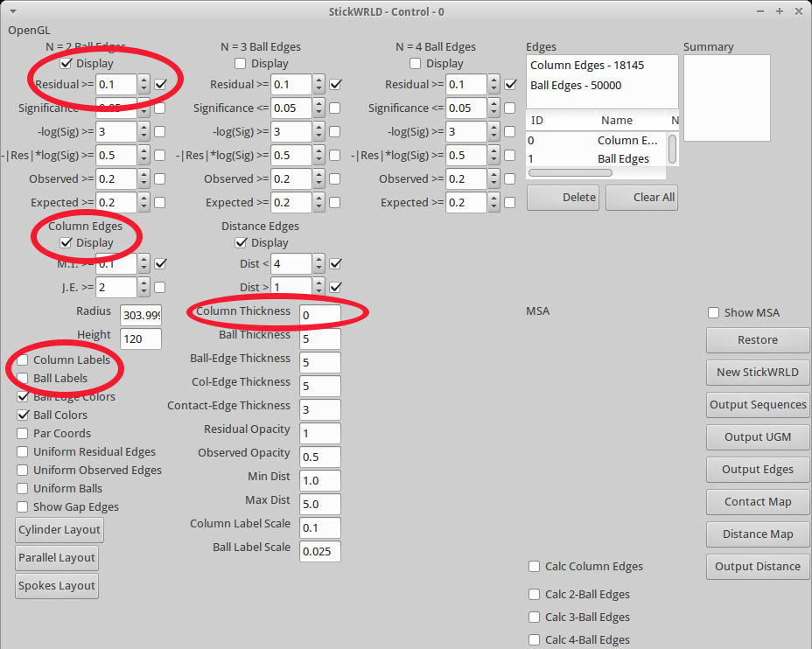The image size is (812, 649).
Task: Select the Column E... row in edges table
Action: pyautogui.click(x=596, y=141)
